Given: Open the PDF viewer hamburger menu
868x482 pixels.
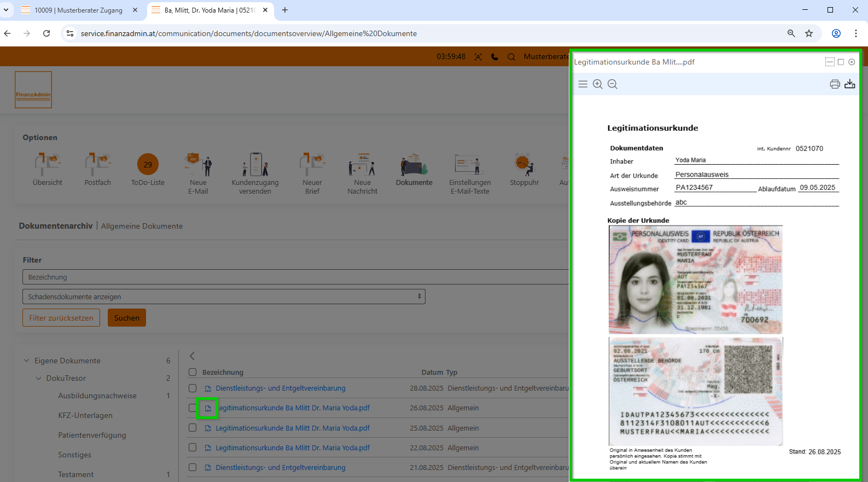Looking at the screenshot, I should tap(583, 84).
